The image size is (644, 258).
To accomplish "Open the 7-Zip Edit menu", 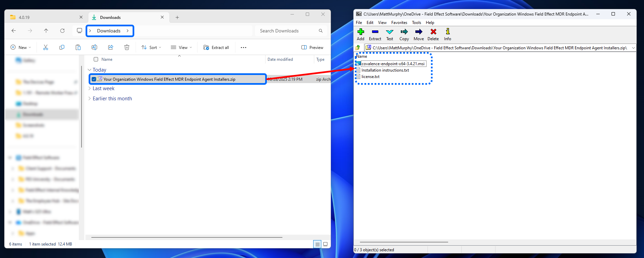I will pos(370,23).
